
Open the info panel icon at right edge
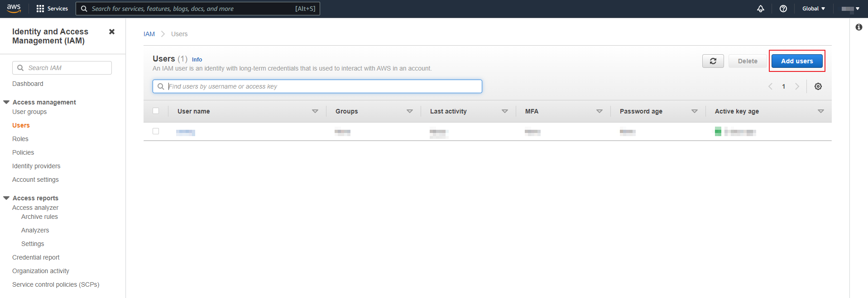[x=859, y=27]
